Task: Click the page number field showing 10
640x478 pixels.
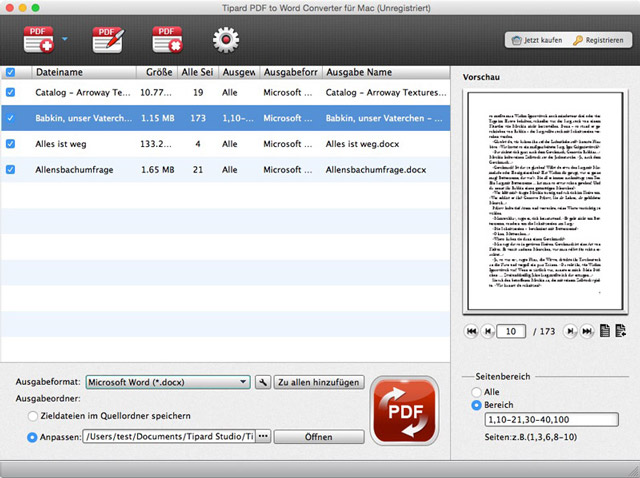Action: point(511,331)
